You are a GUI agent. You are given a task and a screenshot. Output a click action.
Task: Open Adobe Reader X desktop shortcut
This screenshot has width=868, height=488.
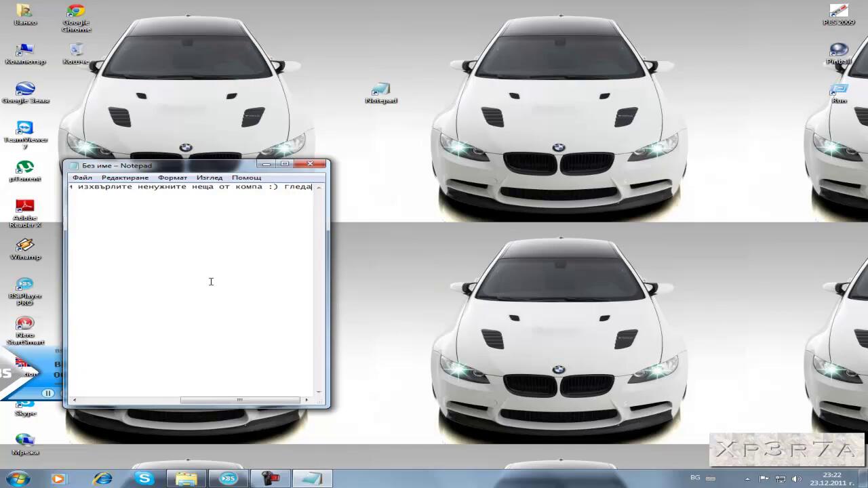pyautogui.click(x=25, y=211)
